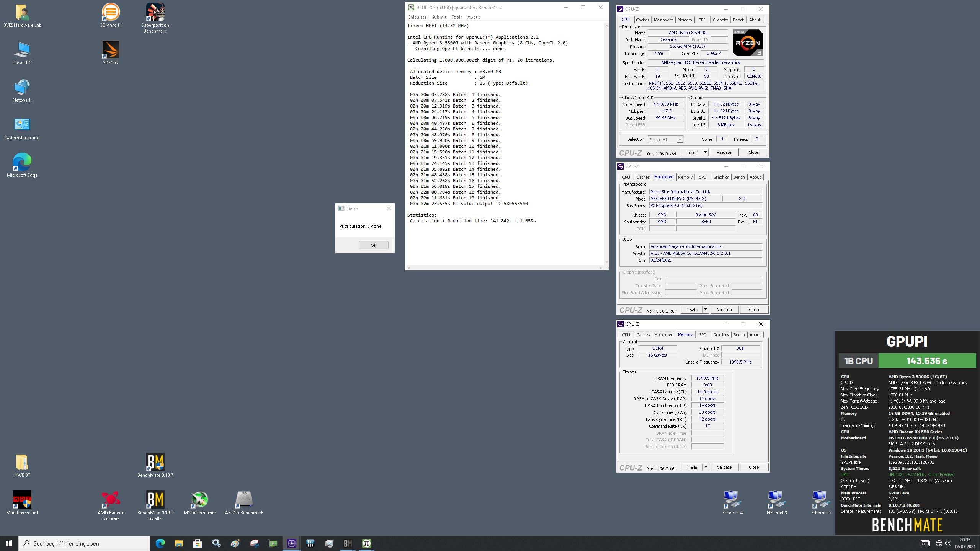980x551 pixels.
Task: Click the 143.535 s result in BenchMate panel
Action: click(927, 361)
